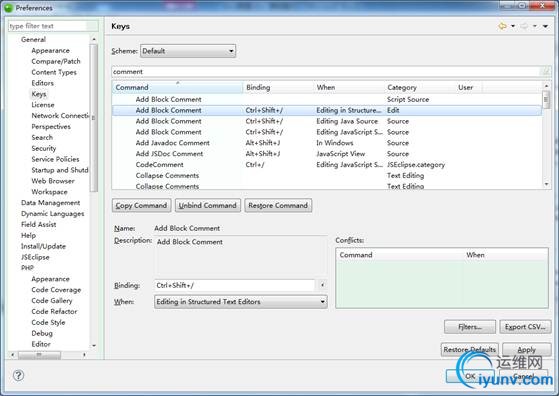This screenshot has height=396, width=559.
Task: Click the back navigation arrow icon
Action: tap(503, 26)
